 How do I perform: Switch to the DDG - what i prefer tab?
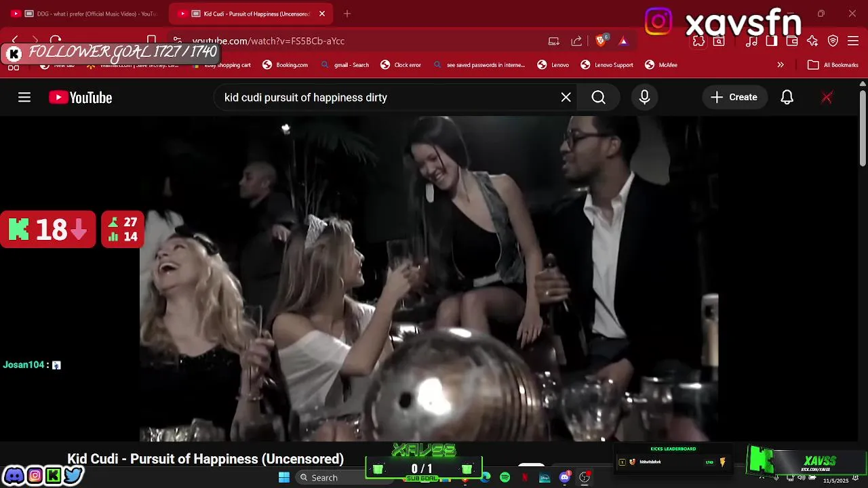tap(85, 14)
